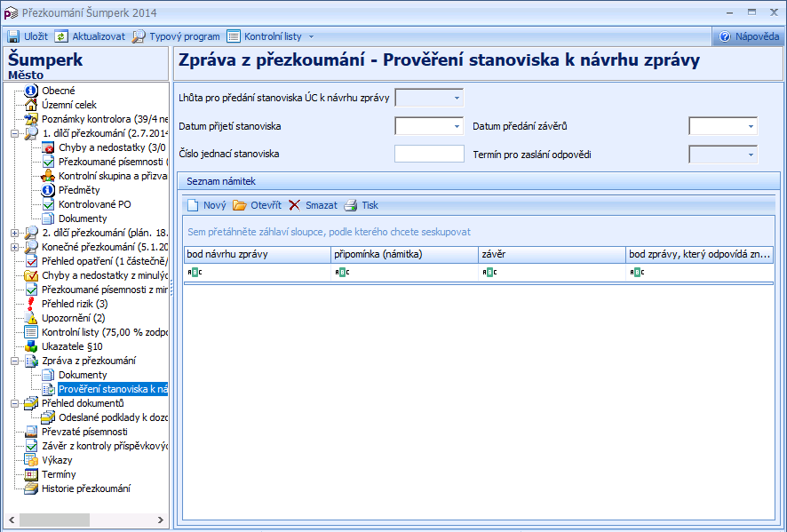Click the Uložit save icon
Image resolution: width=787 pixels, height=532 pixels.
pos(13,36)
